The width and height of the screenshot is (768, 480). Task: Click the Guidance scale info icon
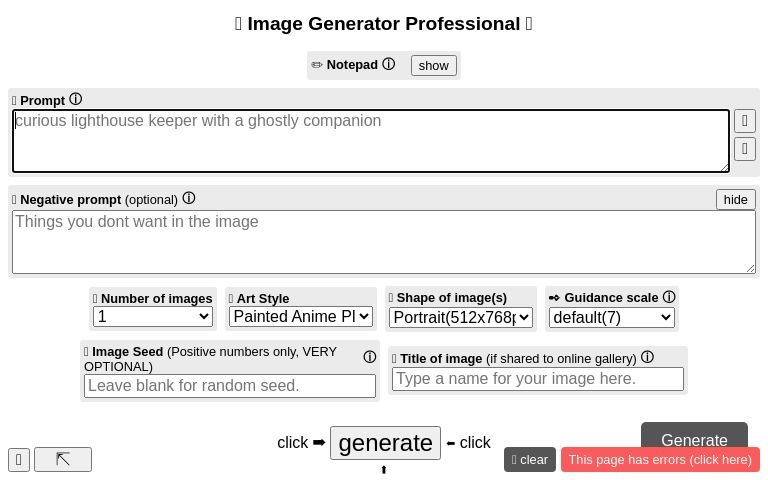pyautogui.click(x=669, y=297)
